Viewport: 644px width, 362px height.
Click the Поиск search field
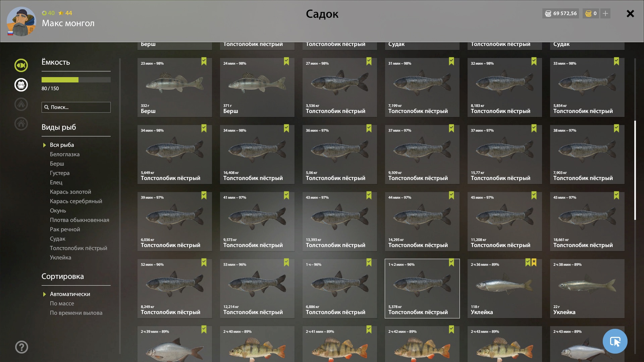click(x=76, y=107)
